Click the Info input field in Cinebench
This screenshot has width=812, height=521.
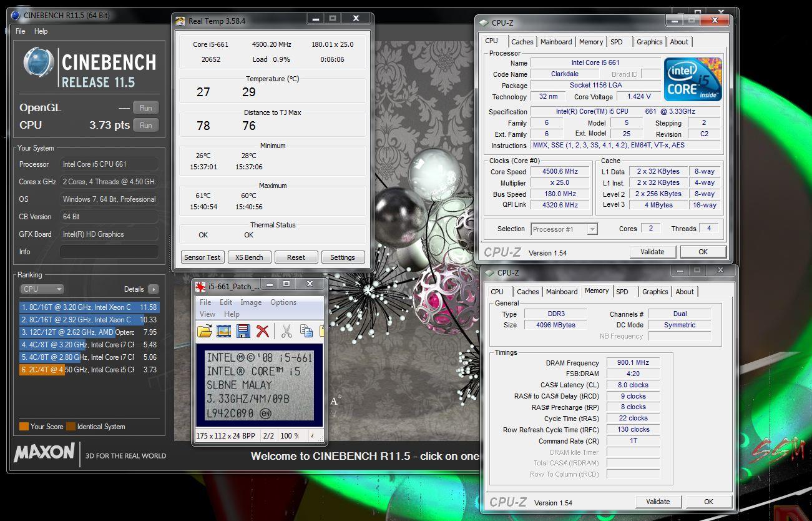coord(109,252)
